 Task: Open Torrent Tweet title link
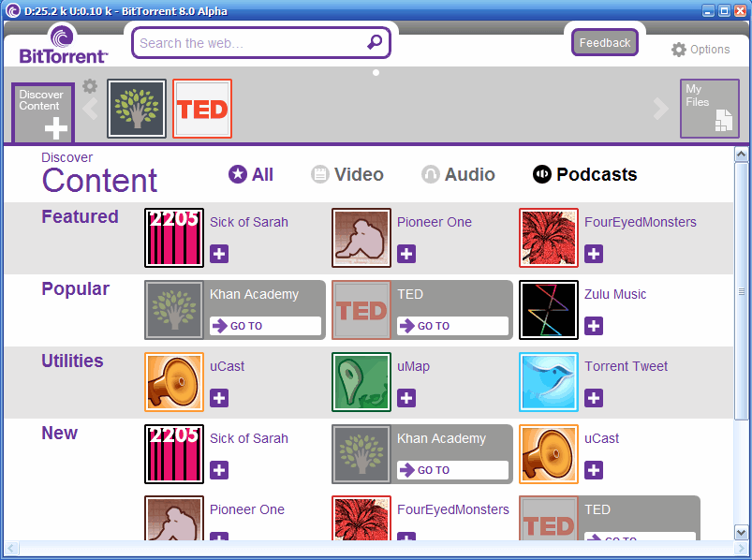click(x=626, y=366)
